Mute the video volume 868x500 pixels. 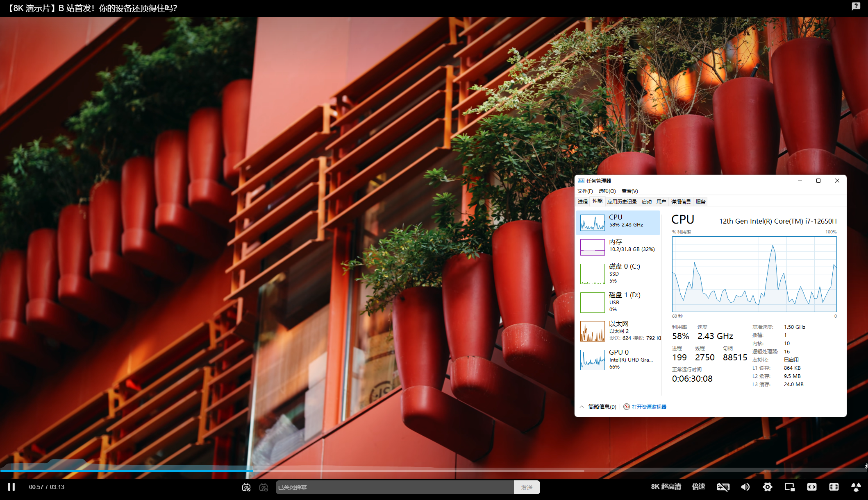click(x=745, y=487)
